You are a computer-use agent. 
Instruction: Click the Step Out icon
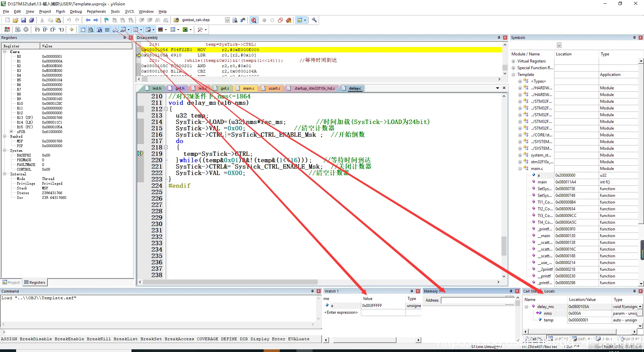point(53,30)
